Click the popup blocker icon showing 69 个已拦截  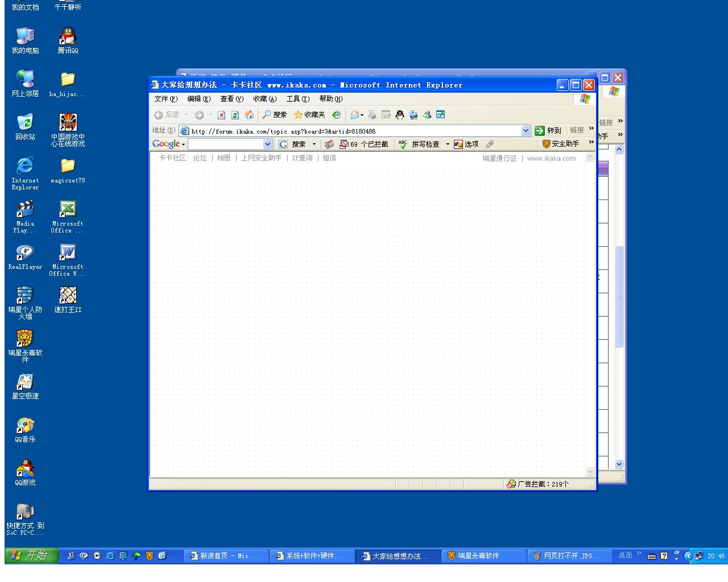pos(364,144)
